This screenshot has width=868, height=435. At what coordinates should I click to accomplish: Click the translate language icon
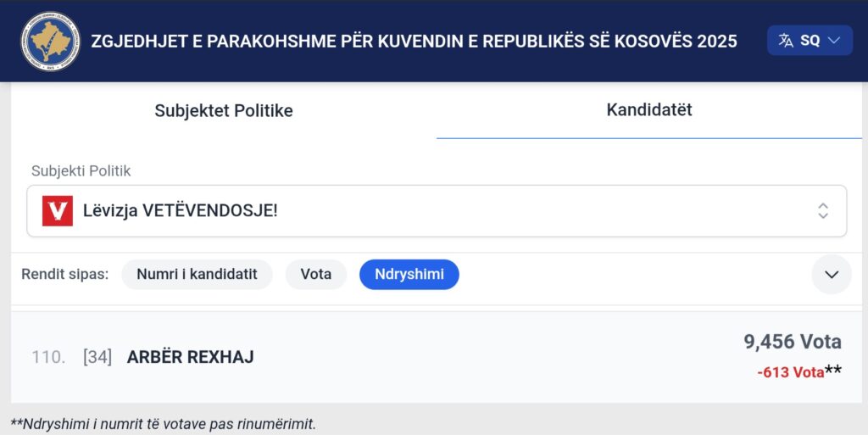[786, 41]
